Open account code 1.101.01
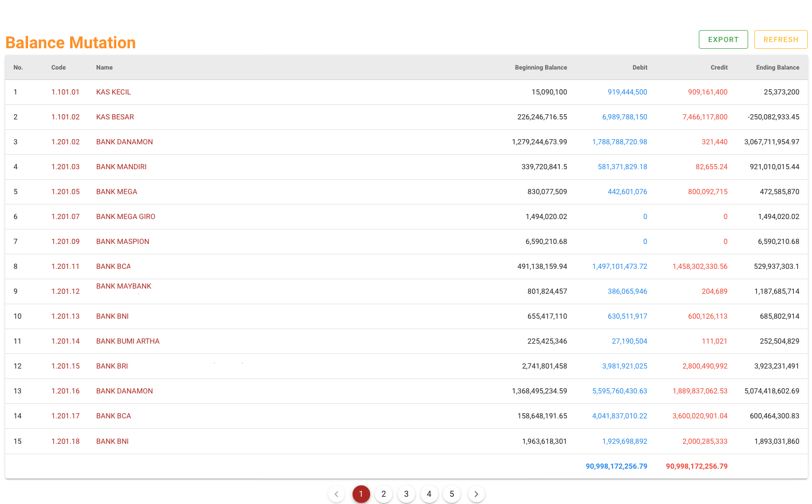 coord(65,92)
